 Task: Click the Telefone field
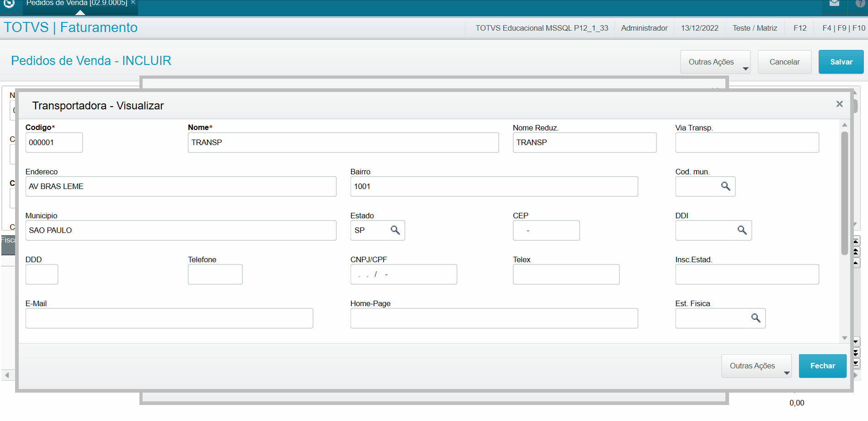[x=215, y=274]
